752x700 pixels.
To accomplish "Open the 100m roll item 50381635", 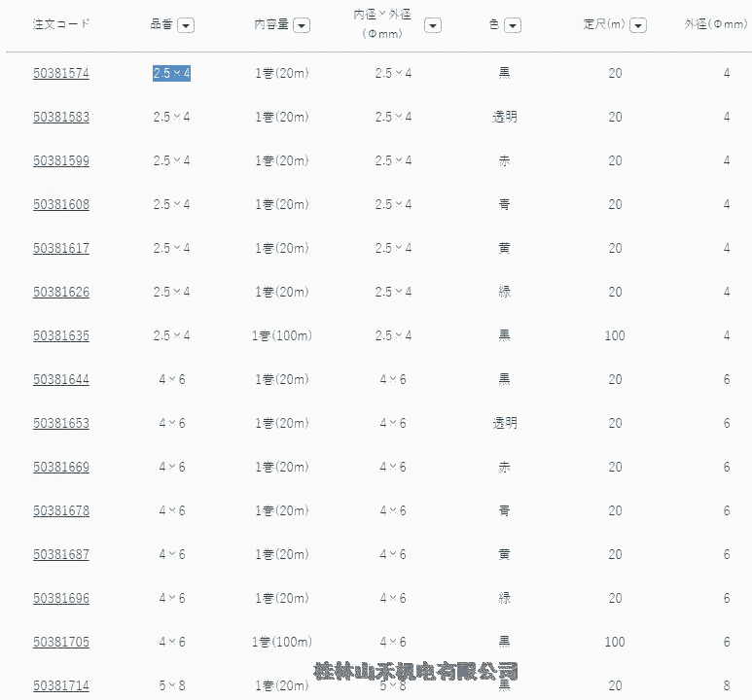I will [61, 335].
